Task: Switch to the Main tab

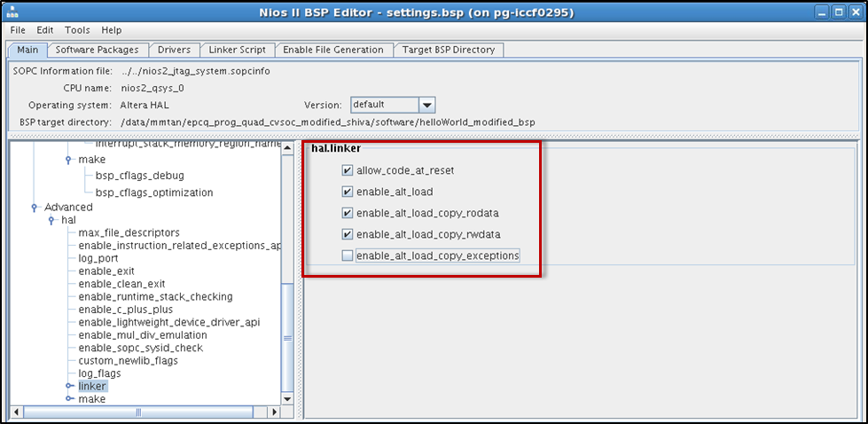Action: pos(27,50)
